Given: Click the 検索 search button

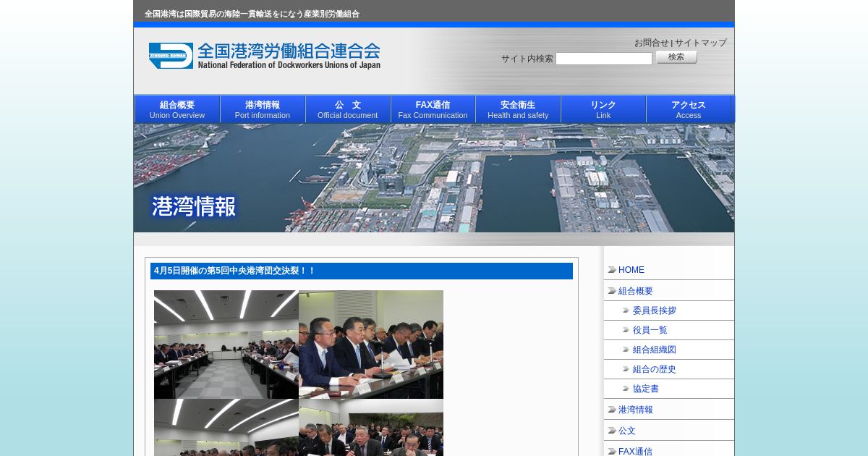Looking at the screenshot, I should (x=676, y=57).
